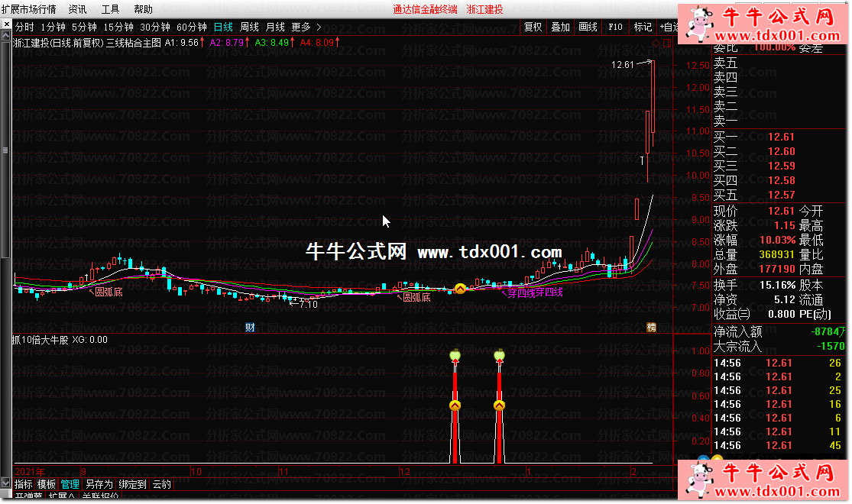Open the F10 company info

[616, 27]
